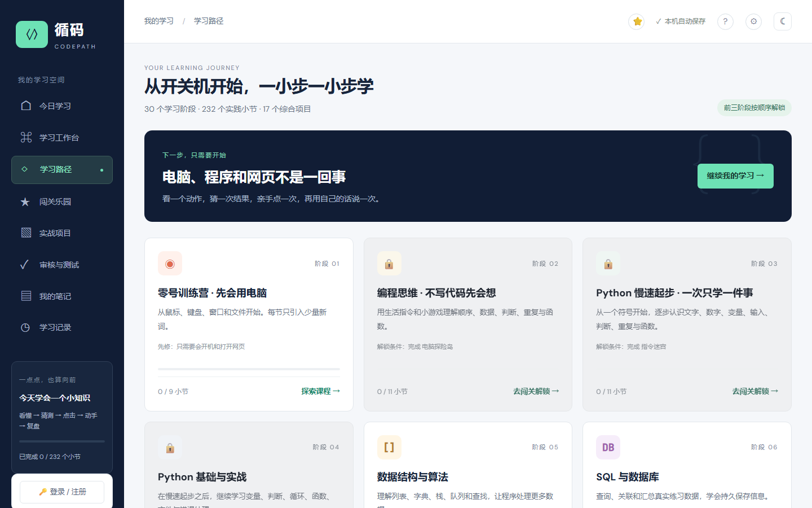Screen dimensions: 812x508
Task: Click 去闯关解锁 link on Python 慢速起步 card
Action: coord(755,391)
